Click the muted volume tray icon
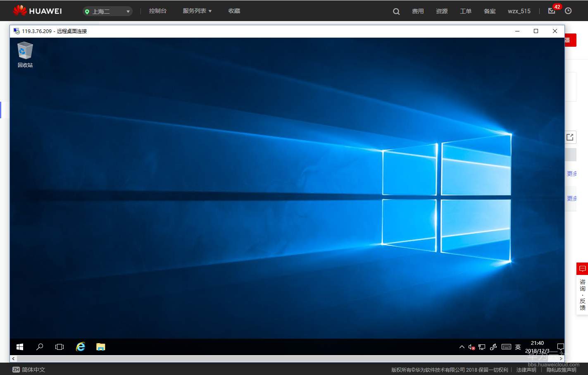 pyautogui.click(x=471, y=347)
